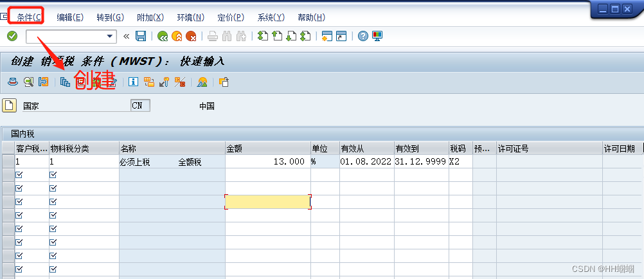
Task: Click the valid-to date 31.12.9999
Action: [422, 162]
